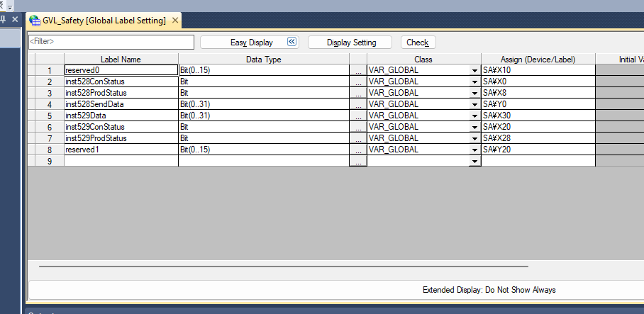Select the inst529ConStatus label name cell
Screen dimensions: 644x314
pos(121,127)
